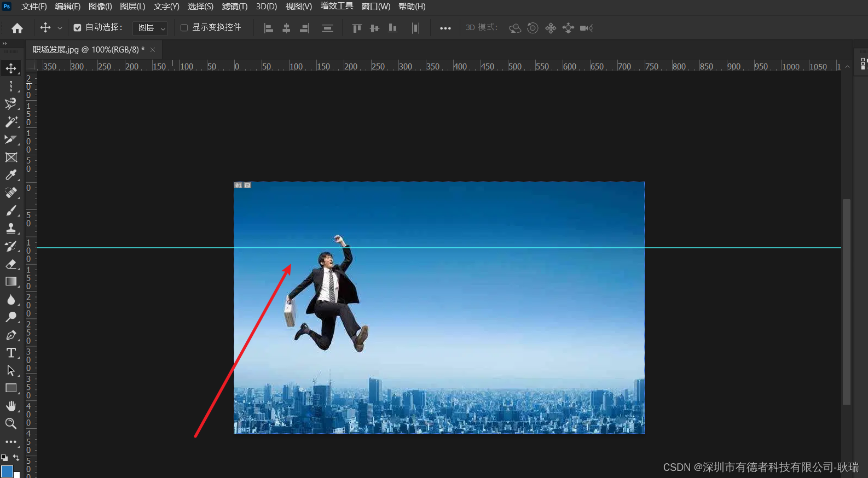Select the Move tool in the toolbox

[x=11, y=68]
